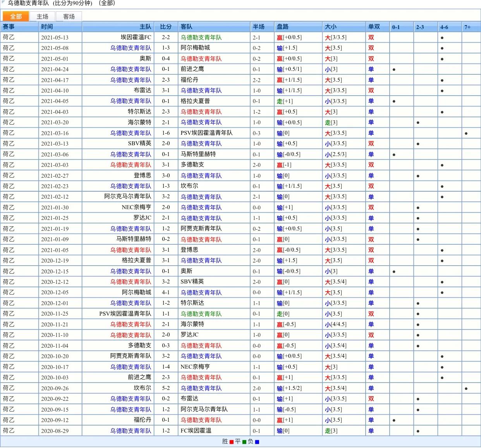Open PSV埃因霍温青年队 in the 2021-03-16 row
Screen dimensions: 481x448
tap(206, 133)
